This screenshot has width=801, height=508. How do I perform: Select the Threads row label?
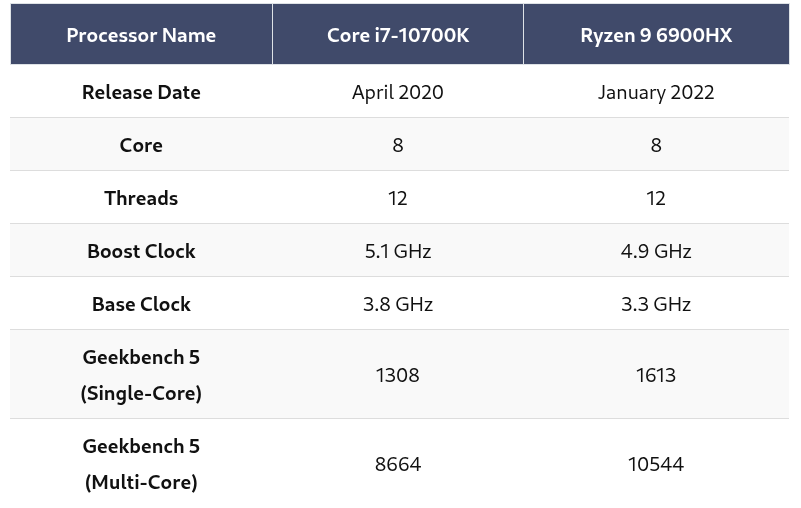[141, 198]
